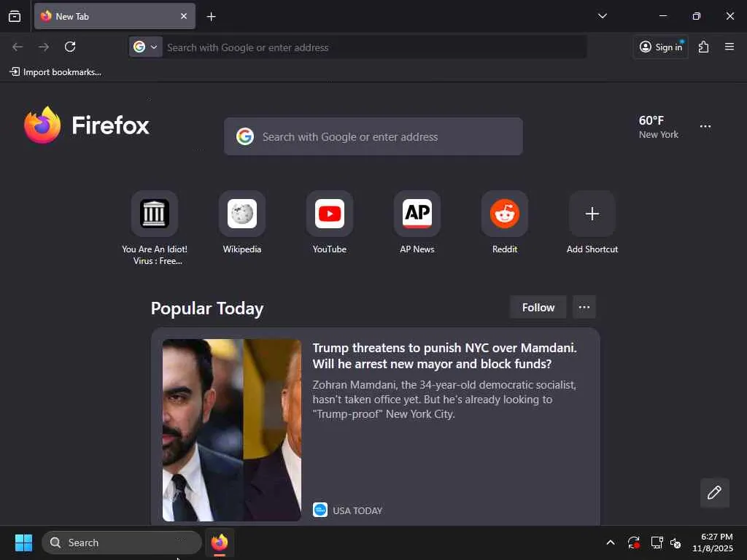Open Popular Today section options menu
747x560 pixels.
584,308
